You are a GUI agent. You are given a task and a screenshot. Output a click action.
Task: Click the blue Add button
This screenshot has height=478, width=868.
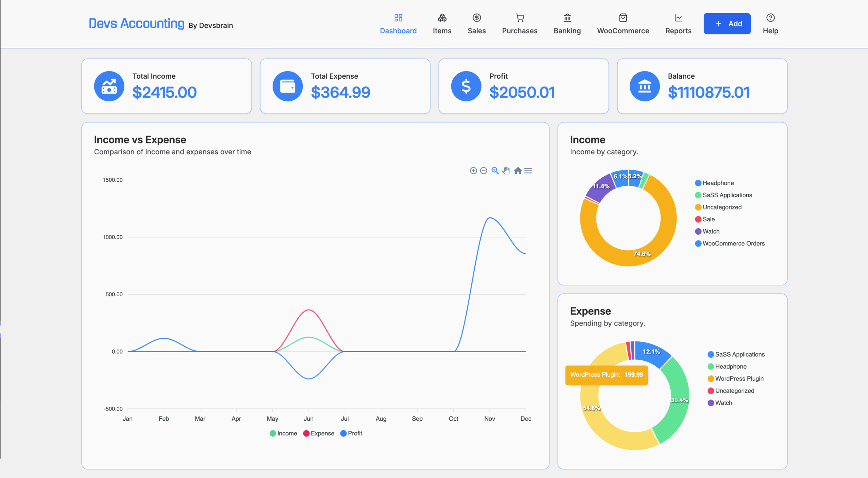[727, 24]
